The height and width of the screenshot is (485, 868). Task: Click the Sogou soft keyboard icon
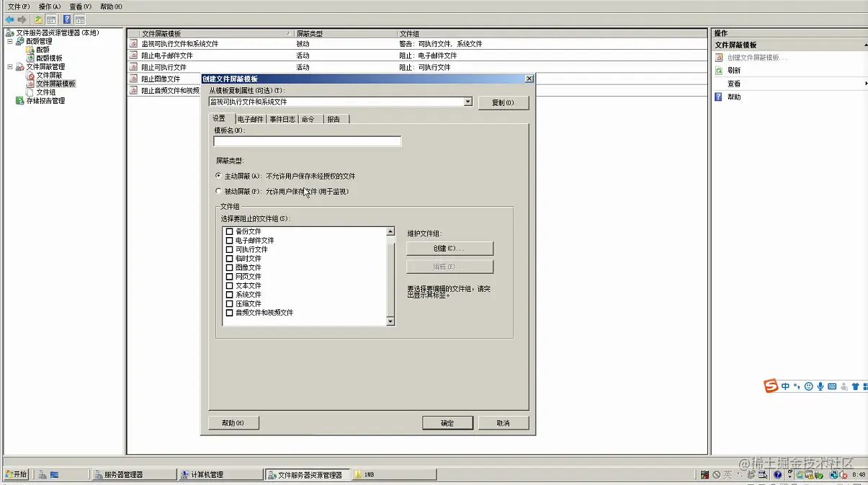832,386
